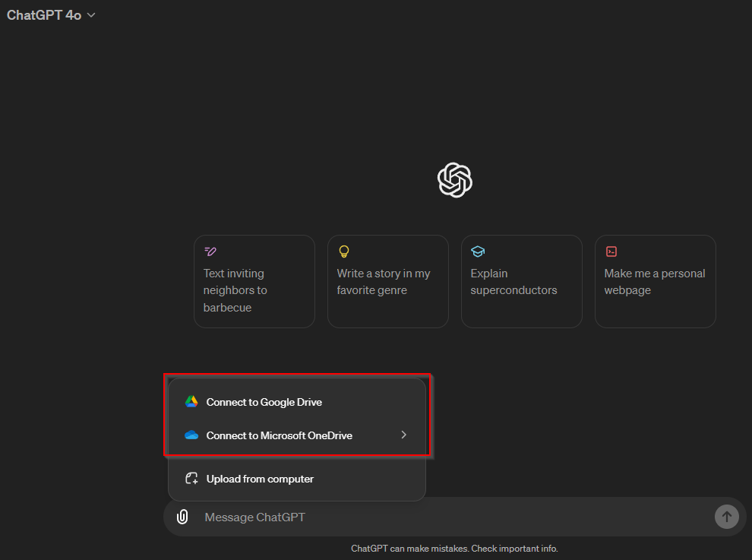The image size is (752, 560).
Task: Click the paperclip attach icon
Action: [x=182, y=517]
